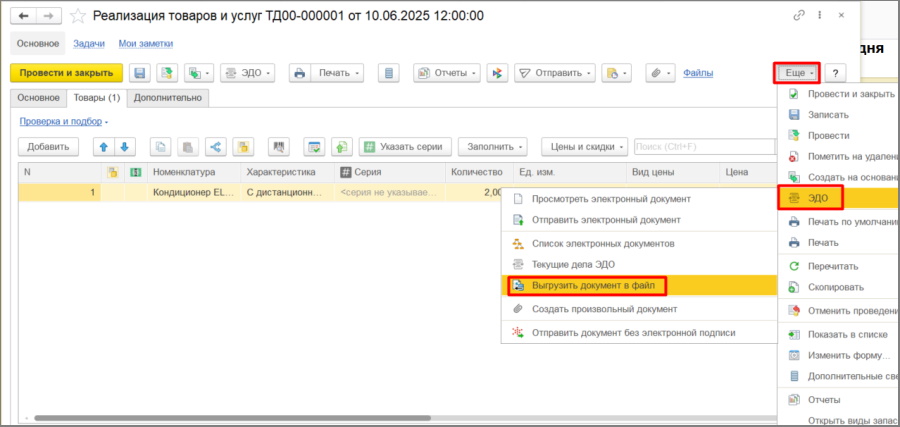Open help with the question mark button

(x=836, y=73)
